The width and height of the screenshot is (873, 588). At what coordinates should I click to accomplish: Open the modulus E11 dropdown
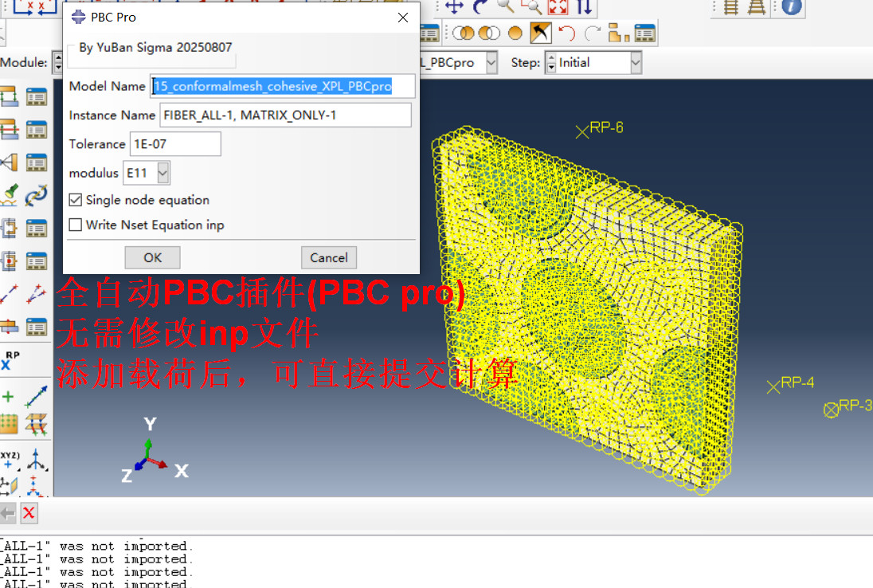point(162,172)
